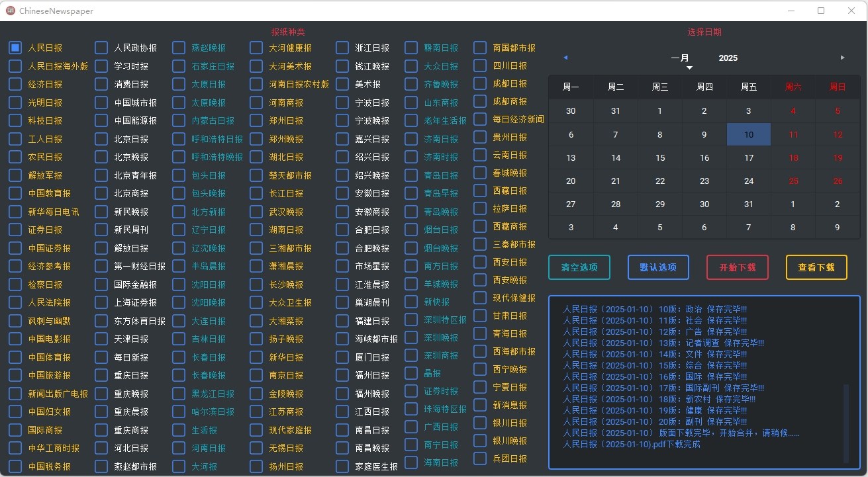Enable the 光明日报 checkbox

15,103
